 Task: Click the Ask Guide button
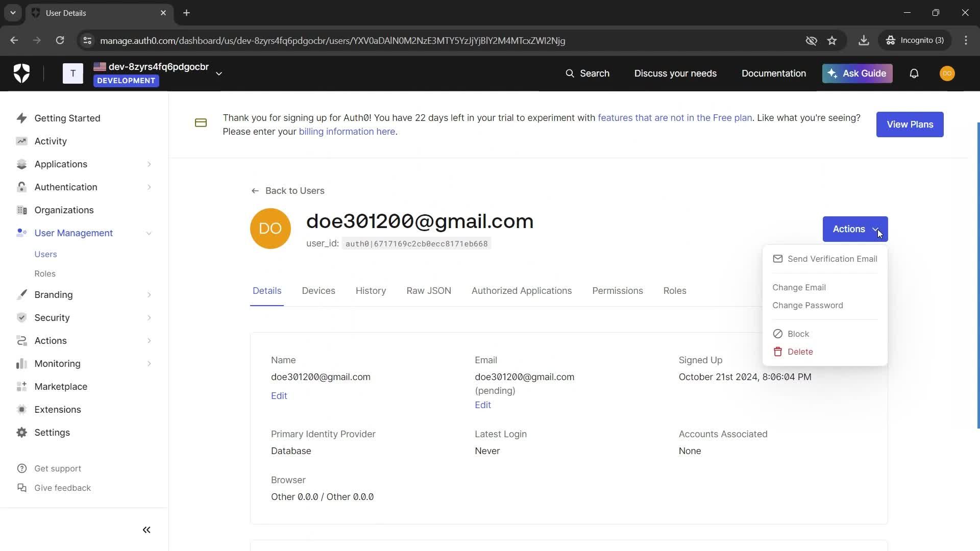(857, 73)
